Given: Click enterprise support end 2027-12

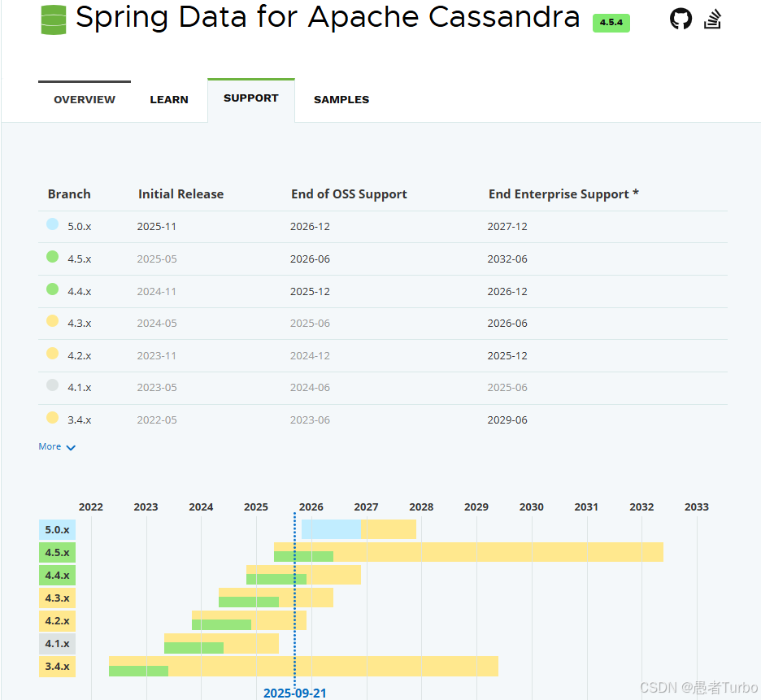Looking at the screenshot, I should tap(507, 227).
